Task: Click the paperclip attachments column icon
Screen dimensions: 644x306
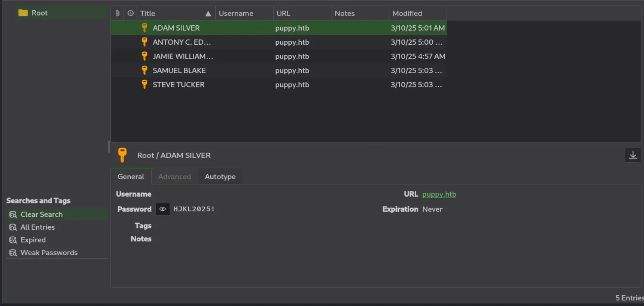Action: tap(117, 13)
